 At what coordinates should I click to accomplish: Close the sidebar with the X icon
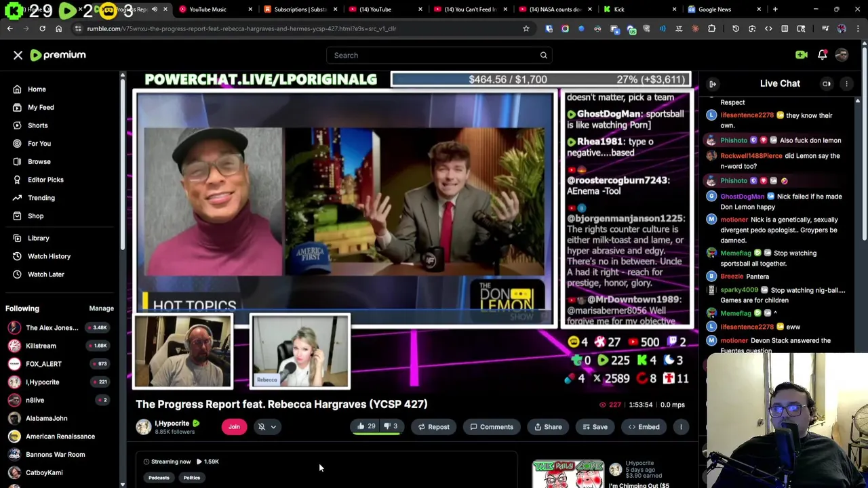point(18,55)
